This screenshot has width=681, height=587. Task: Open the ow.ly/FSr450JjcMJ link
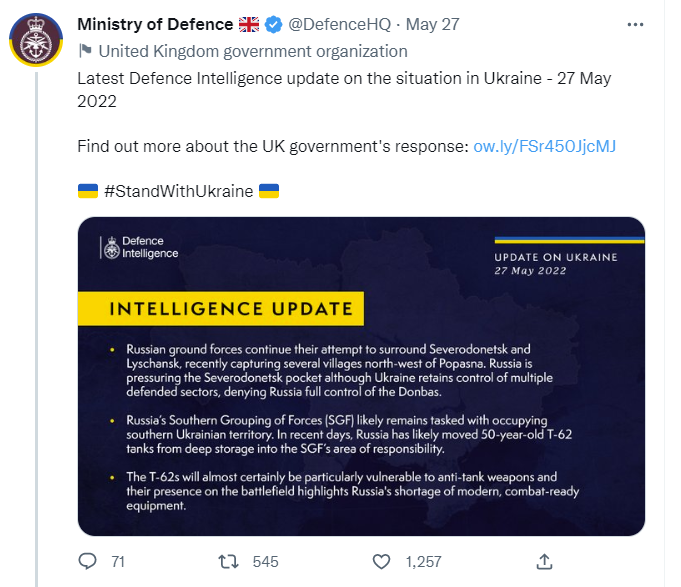pyautogui.click(x=544, y=146)
